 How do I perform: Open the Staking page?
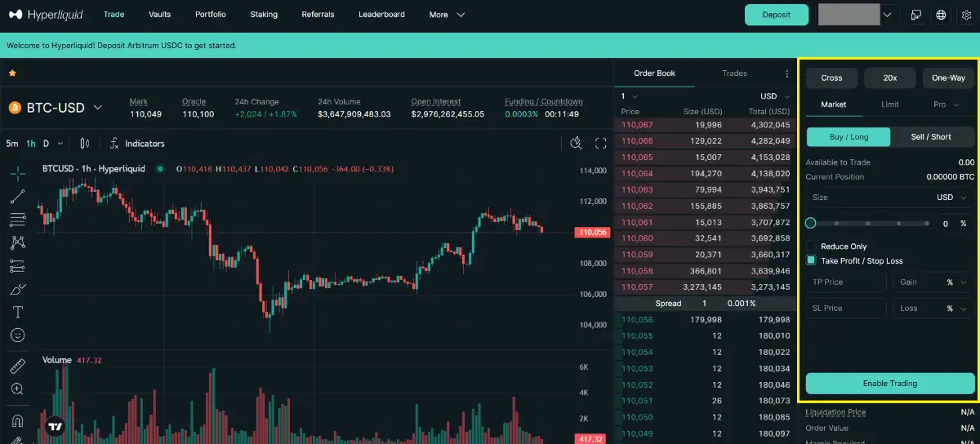click(x=264, y=15)
